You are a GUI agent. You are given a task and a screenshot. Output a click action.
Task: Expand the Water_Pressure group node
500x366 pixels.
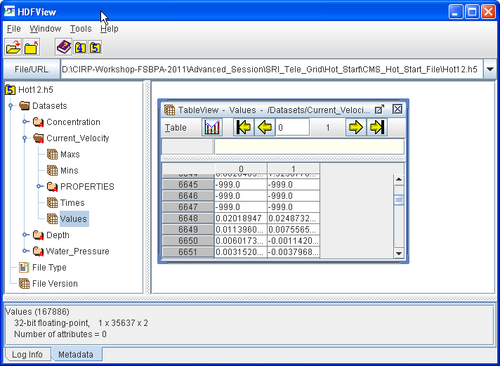(25, 251)
